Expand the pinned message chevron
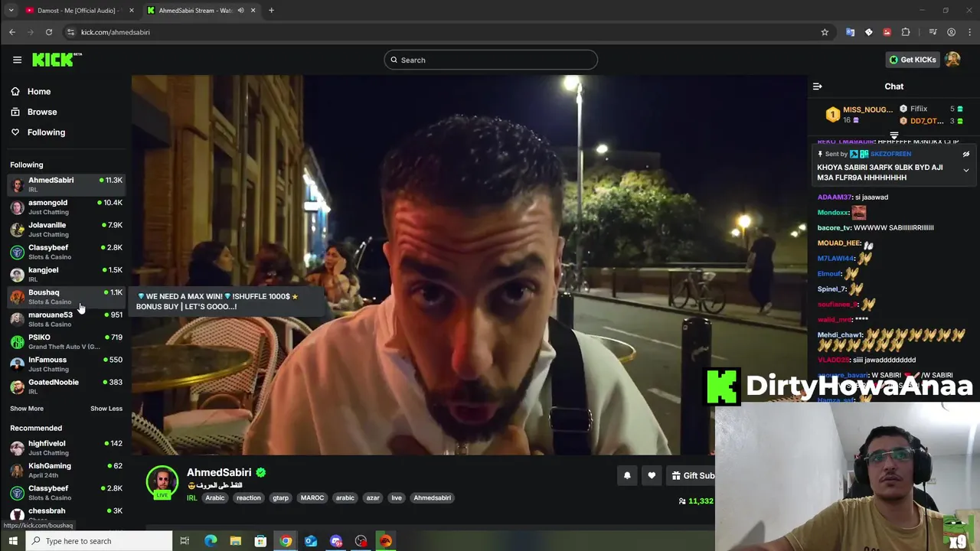980x551 pixels. 966,171
